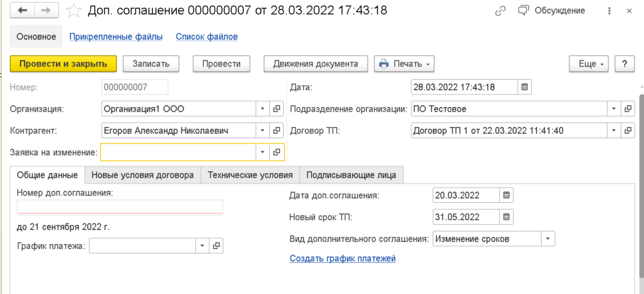Expand Вид дополнительного соглашения dropdown

point(548,239)
